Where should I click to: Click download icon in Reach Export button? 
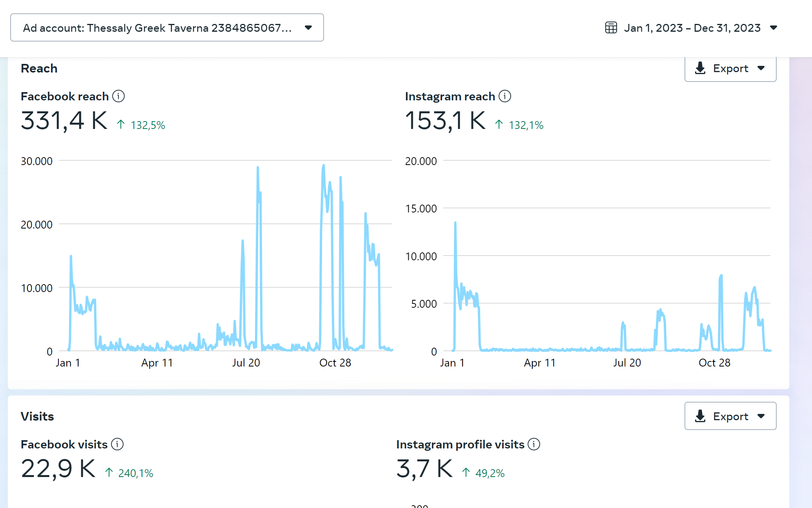(x=700, y=68)
